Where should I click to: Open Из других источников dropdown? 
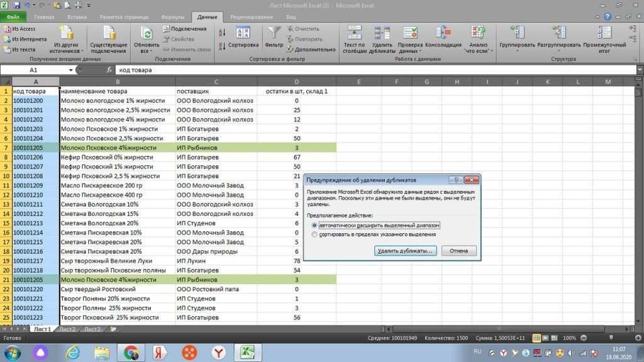coord(67,38)
